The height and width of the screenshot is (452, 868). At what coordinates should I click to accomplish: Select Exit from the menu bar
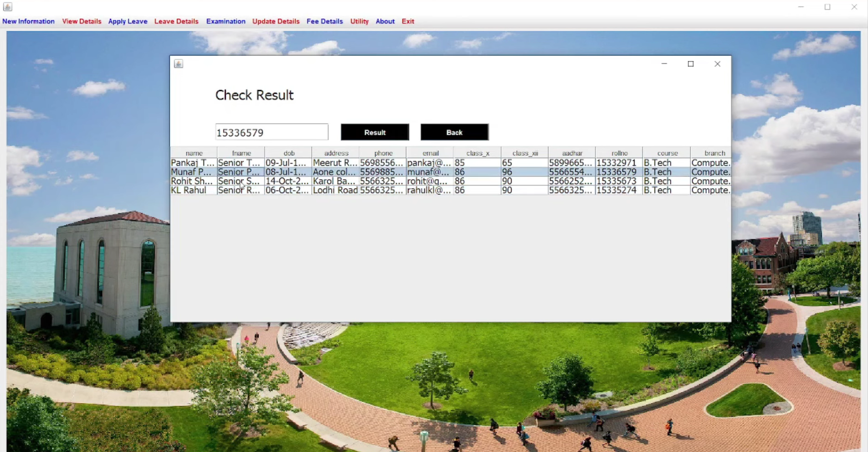(408, 21)
